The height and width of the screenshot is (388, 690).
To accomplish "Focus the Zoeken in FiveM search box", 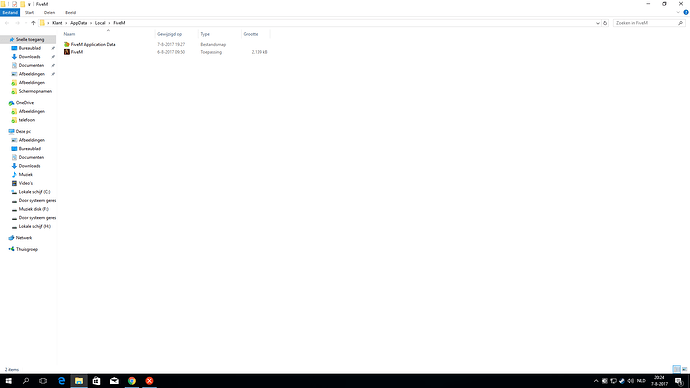I will pyautogui.click(x=646, y=23).
